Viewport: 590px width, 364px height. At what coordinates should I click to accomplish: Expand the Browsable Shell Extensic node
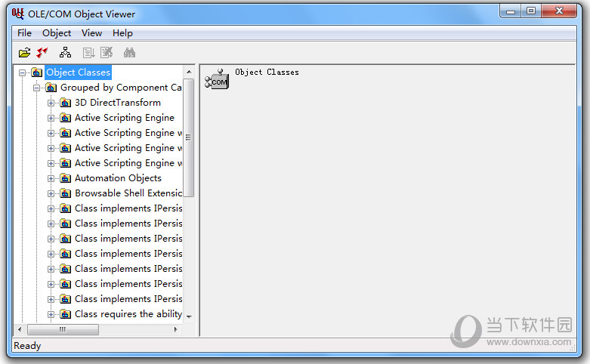point(51,193)
